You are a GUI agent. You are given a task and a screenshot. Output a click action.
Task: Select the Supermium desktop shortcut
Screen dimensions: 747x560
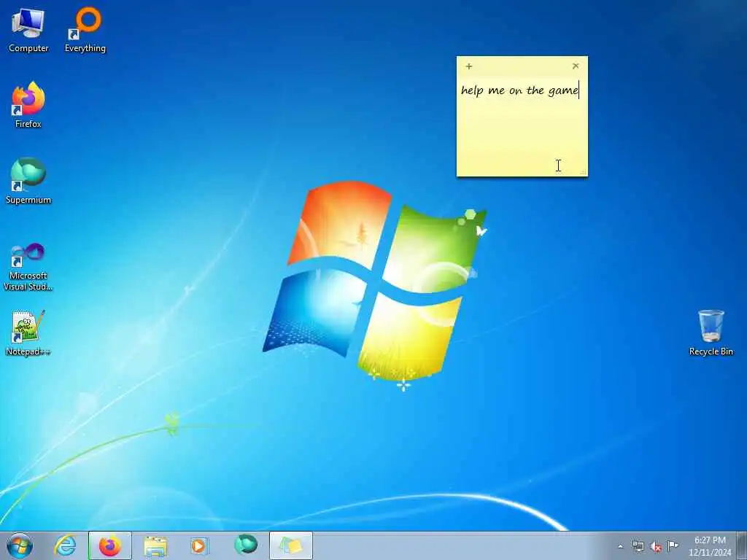point(28,182)
